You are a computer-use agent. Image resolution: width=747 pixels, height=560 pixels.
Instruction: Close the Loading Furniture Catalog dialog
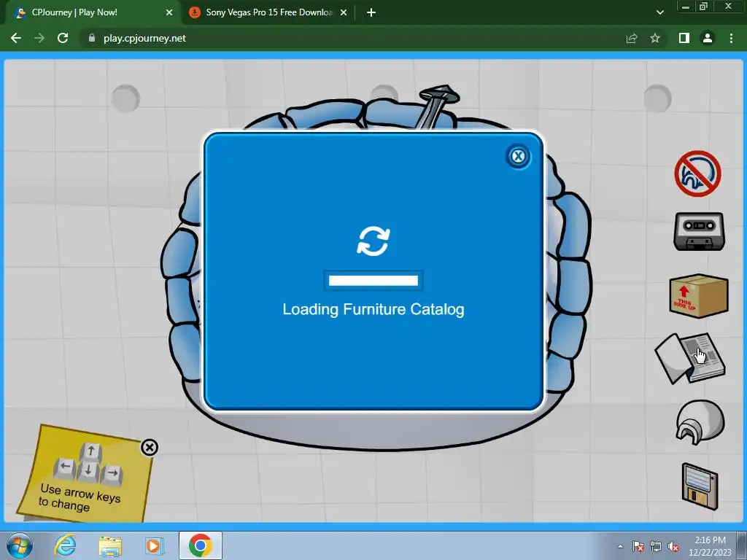518,156
